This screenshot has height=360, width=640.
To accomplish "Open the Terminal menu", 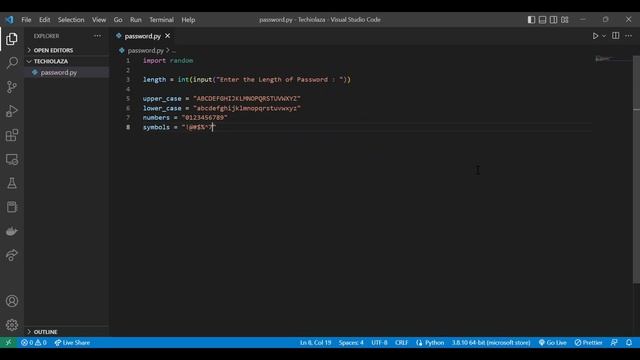I will 161,20.
